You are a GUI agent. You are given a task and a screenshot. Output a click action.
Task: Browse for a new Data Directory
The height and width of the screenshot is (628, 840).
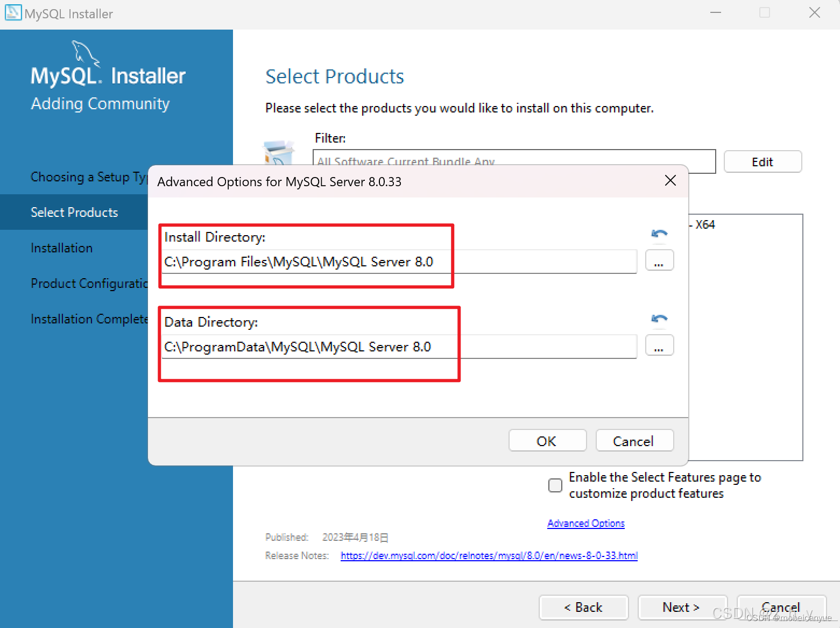659,345
